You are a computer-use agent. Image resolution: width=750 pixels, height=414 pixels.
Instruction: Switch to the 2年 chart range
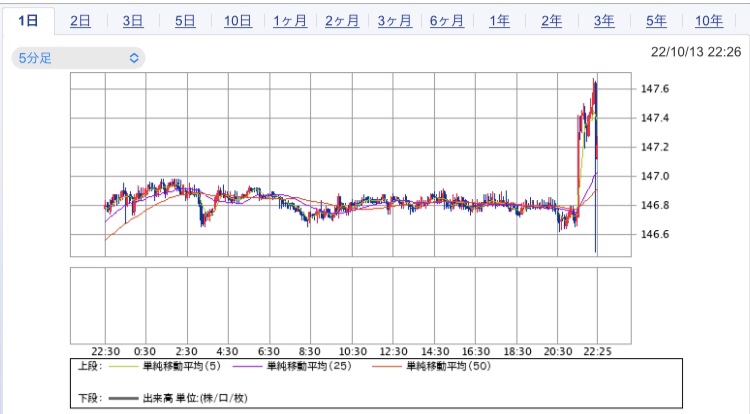551,21
